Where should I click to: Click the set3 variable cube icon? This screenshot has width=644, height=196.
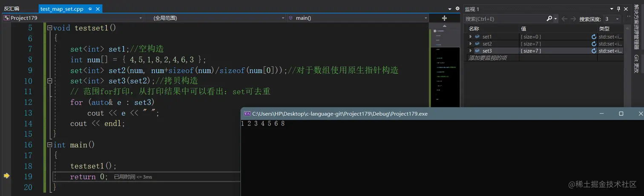point(477,51)
